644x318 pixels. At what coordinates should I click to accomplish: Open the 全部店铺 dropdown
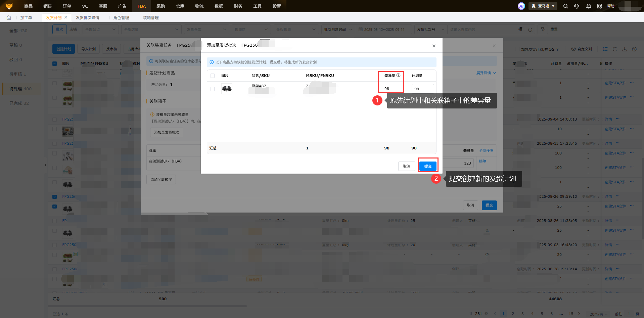tap(151, 30)
